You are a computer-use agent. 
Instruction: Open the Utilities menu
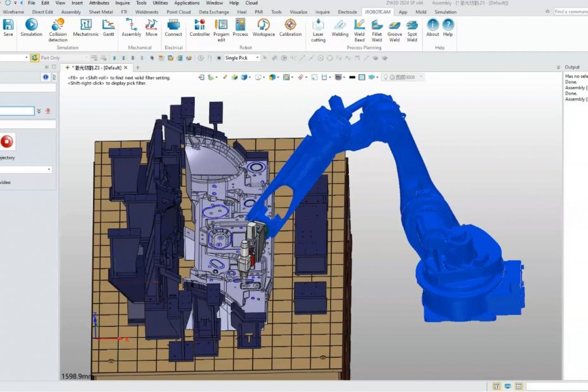(160, 3)
